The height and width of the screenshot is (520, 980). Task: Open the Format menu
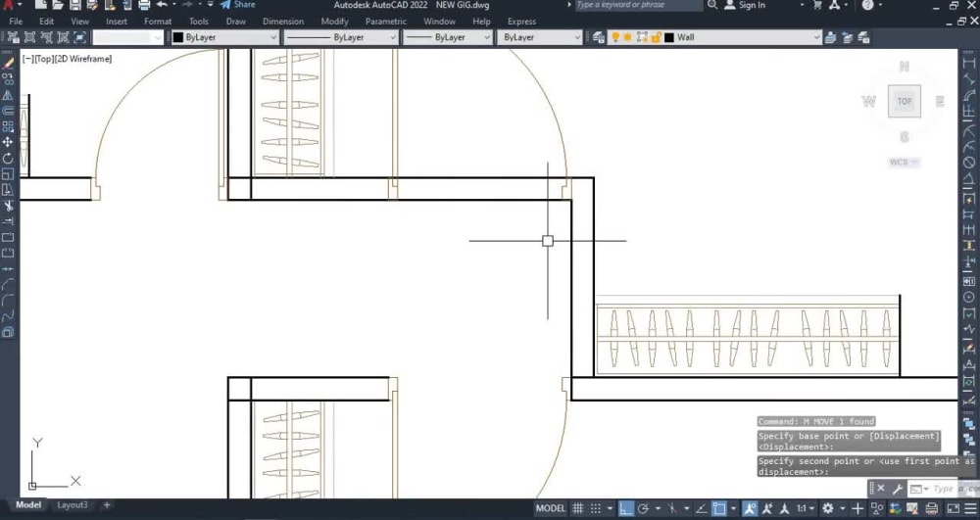point(158,22)
